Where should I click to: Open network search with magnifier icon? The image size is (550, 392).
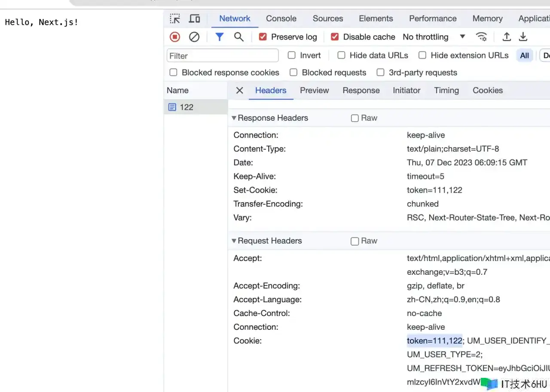click(x=239, y=37)
